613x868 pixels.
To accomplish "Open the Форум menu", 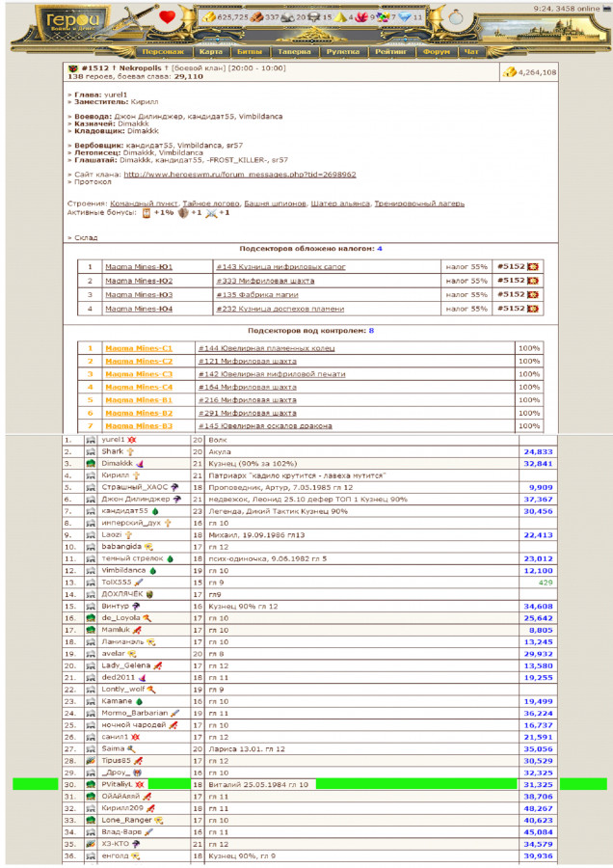I will click(436, 51).
